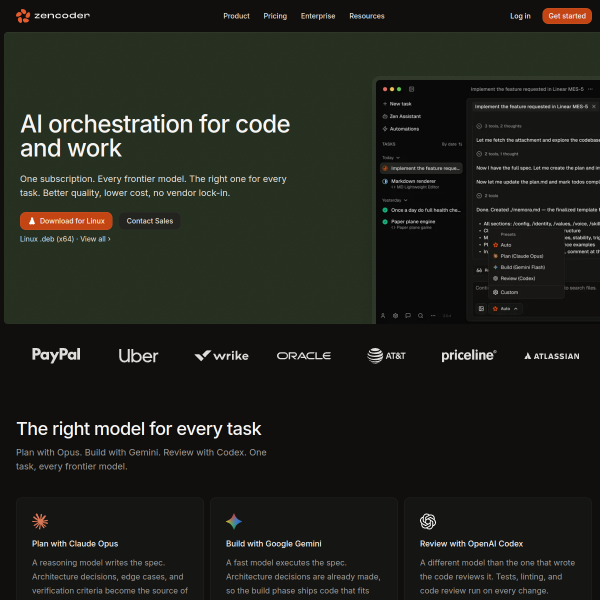Image resolution: width=600 pixels, height=600 pixels.
Task: Click the more dots in app footer
Action: pos(433,316)
